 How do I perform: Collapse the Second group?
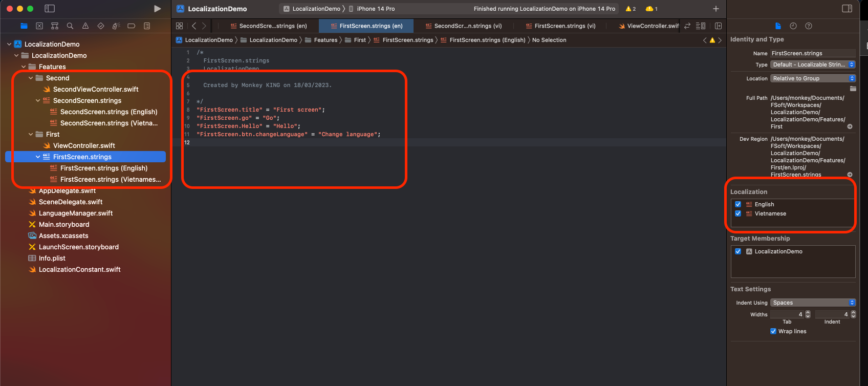pos(31,78)
